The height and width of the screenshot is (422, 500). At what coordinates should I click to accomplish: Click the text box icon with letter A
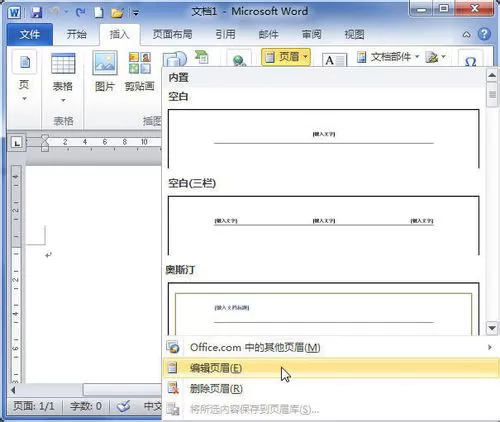[334, 60]
